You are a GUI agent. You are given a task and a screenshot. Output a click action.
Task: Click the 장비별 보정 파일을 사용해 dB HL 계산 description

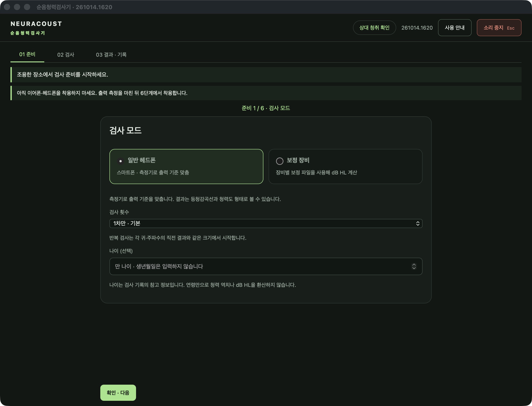(316, 172)
